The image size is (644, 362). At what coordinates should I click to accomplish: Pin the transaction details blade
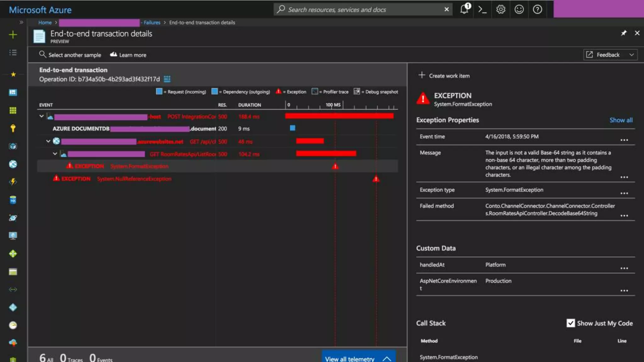point(624,33)
